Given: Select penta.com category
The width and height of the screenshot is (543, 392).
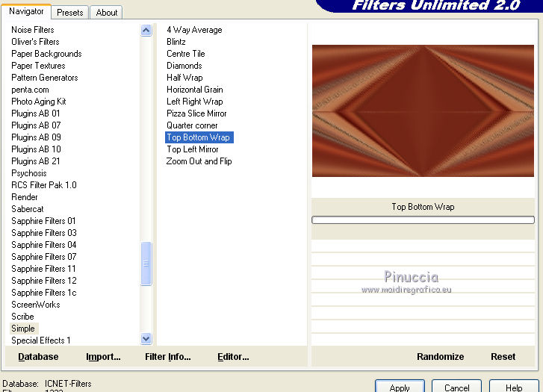Looking at the screenshot, I should (x=30, y=90).
